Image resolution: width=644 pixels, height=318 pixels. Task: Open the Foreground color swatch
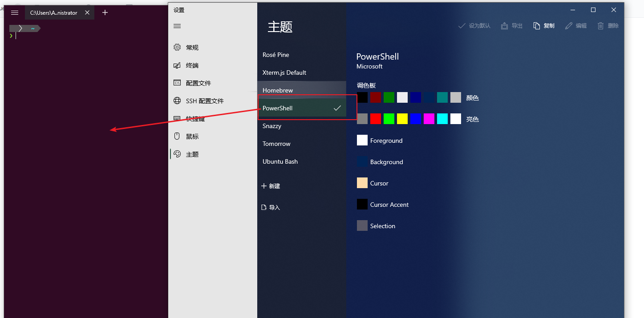click(x=362, y=140)
